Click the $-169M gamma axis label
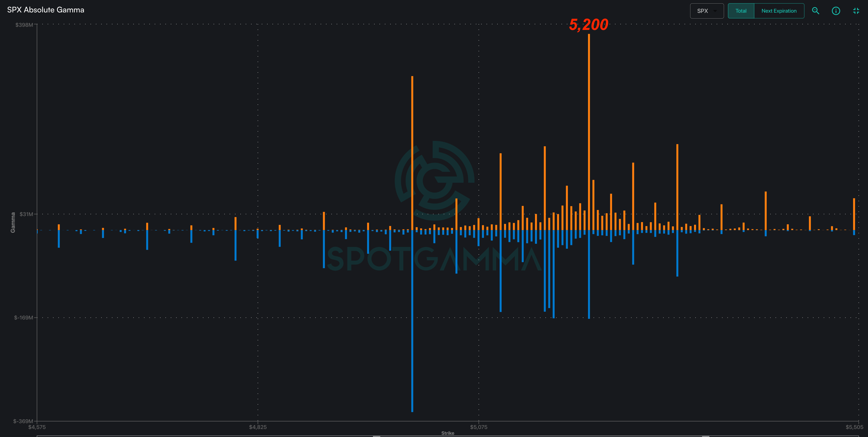The height and width of the screenshot is (437, 868). pos(24,318)
